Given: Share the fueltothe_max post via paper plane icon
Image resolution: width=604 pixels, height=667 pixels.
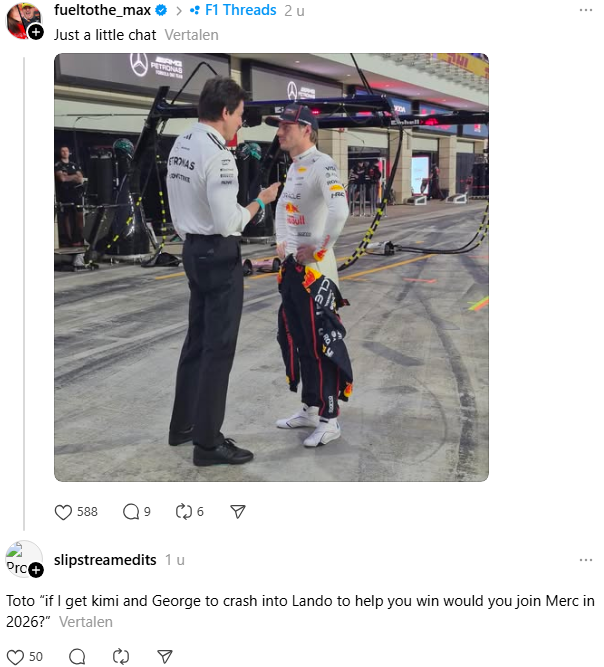Looking at the screenshot, I should pyautogui.click(x=238, y=512).
